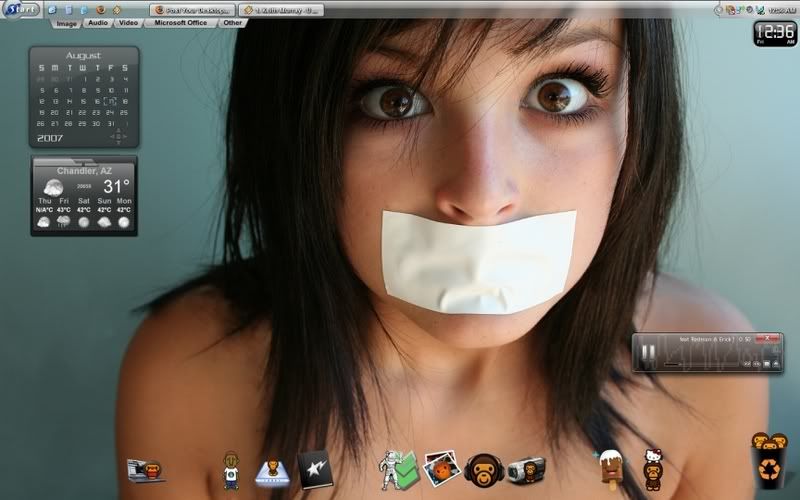
Task: Click the Monday forecast sun icon
Action: coord(124,222)
